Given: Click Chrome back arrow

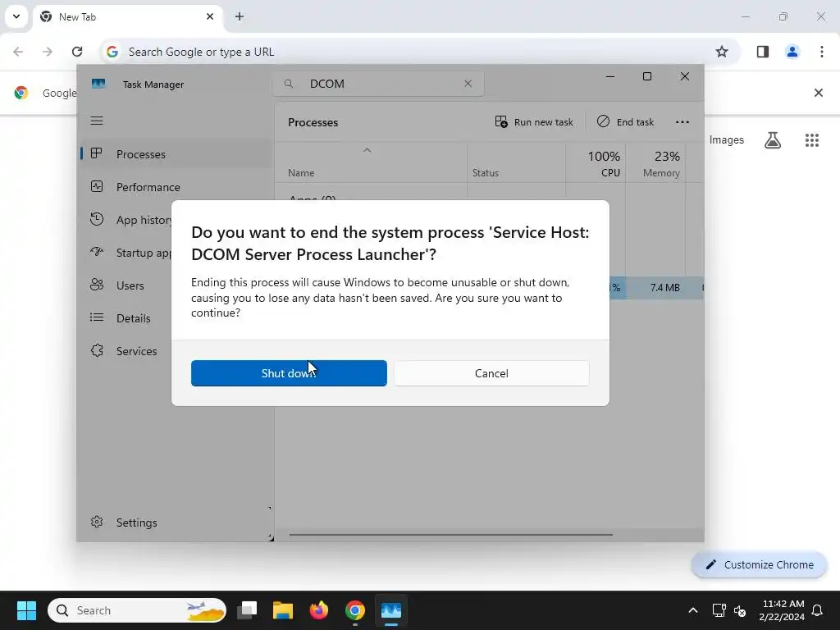Looking at the screenshot, I should click(x=18, y=52).
